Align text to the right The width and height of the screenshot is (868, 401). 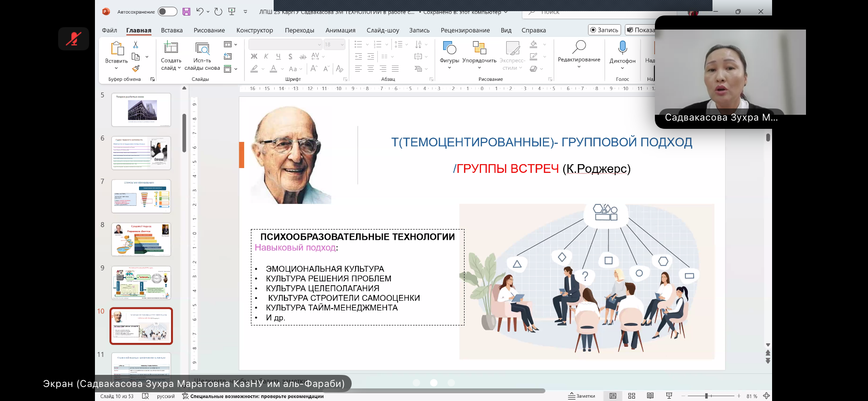coord(383,69)
